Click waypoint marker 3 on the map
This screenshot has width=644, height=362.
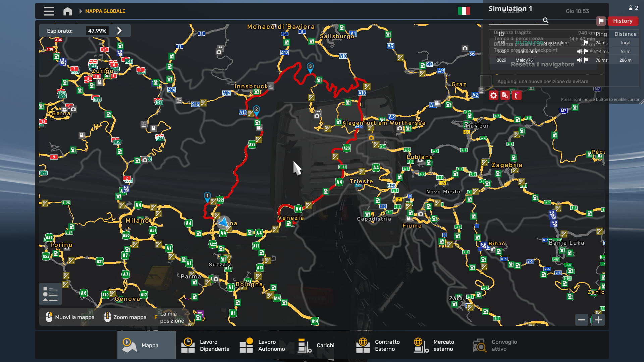(x=310, y=67)
